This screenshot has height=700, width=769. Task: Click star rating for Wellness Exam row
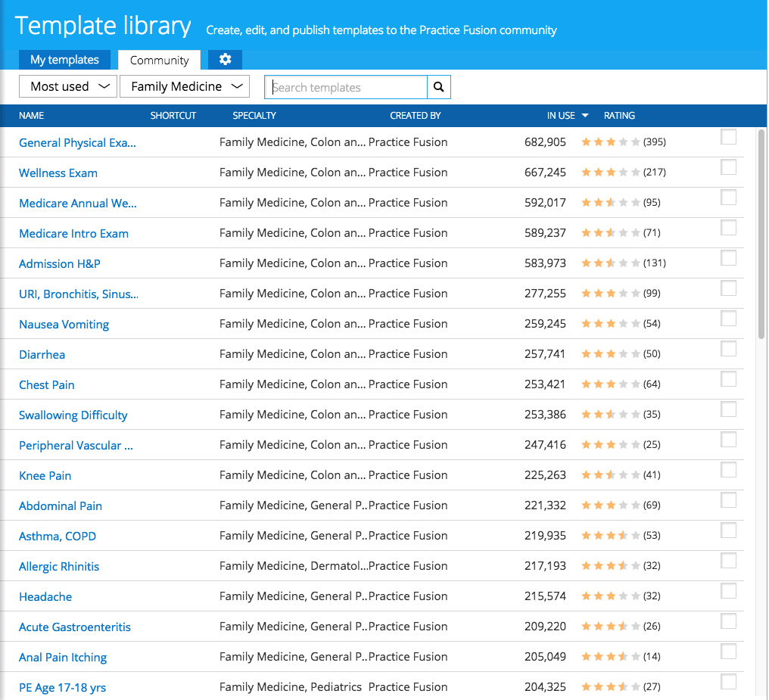pyautogui.click(x=610, y=173)
